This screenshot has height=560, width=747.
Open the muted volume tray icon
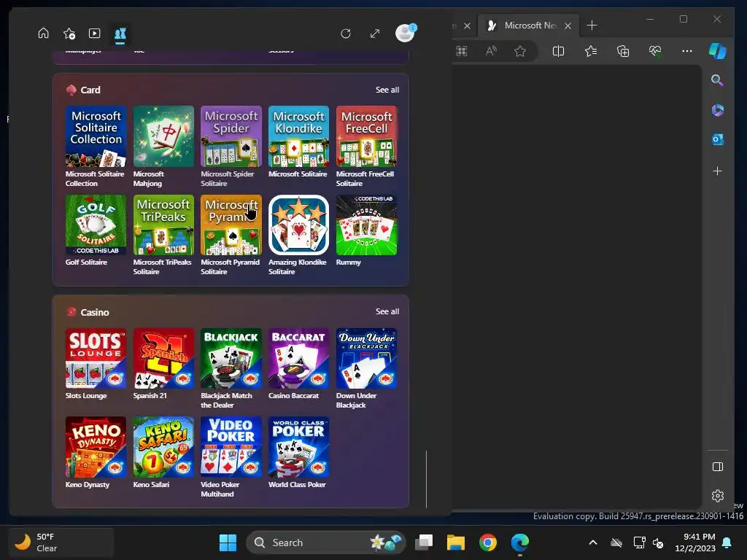658,542
